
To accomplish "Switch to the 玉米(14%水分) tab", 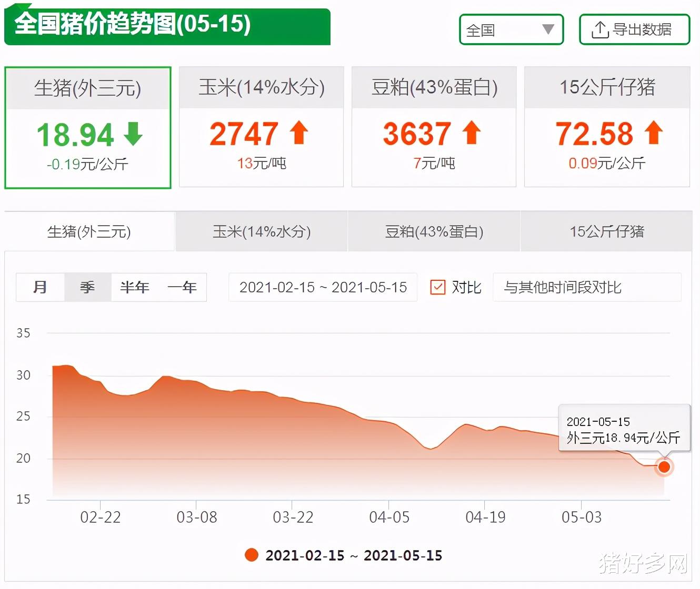I will click(261, 231).
